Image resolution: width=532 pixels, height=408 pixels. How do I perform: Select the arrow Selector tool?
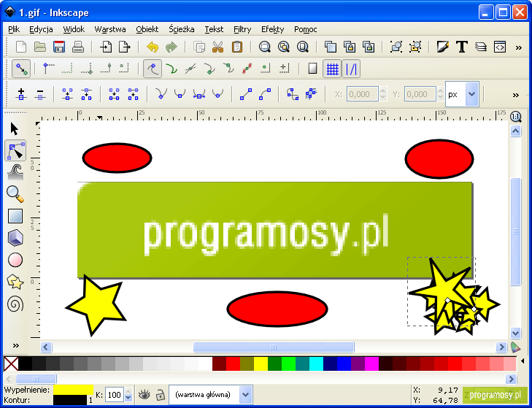[15, 129]
